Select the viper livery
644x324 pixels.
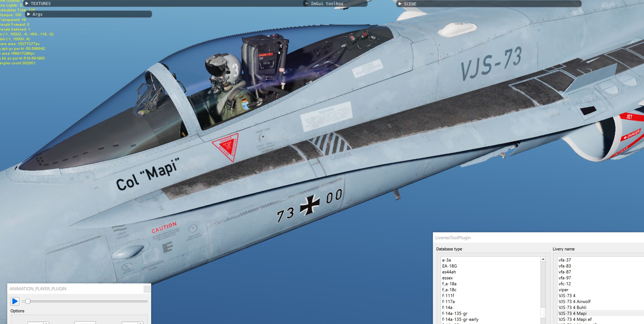point(563,290)
